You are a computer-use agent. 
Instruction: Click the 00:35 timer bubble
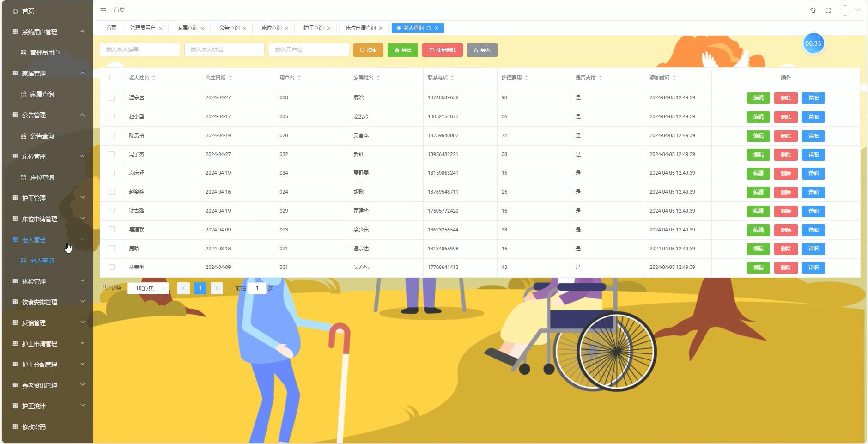(813, 43)
